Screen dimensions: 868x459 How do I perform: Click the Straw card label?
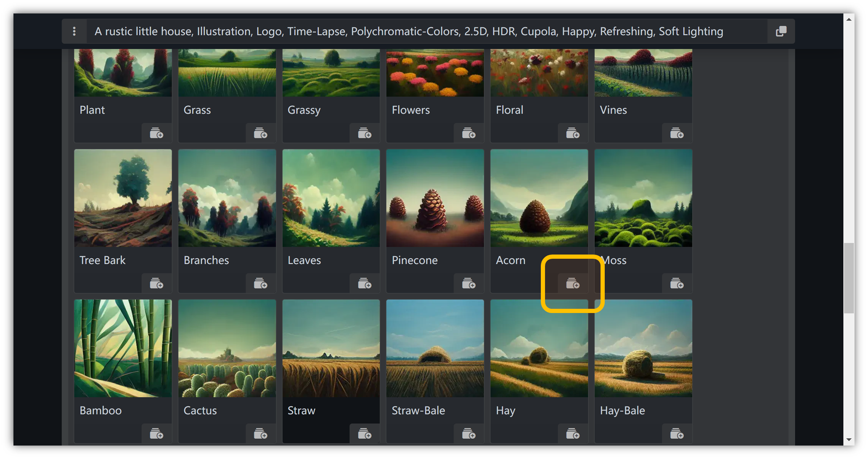[302, 411]
